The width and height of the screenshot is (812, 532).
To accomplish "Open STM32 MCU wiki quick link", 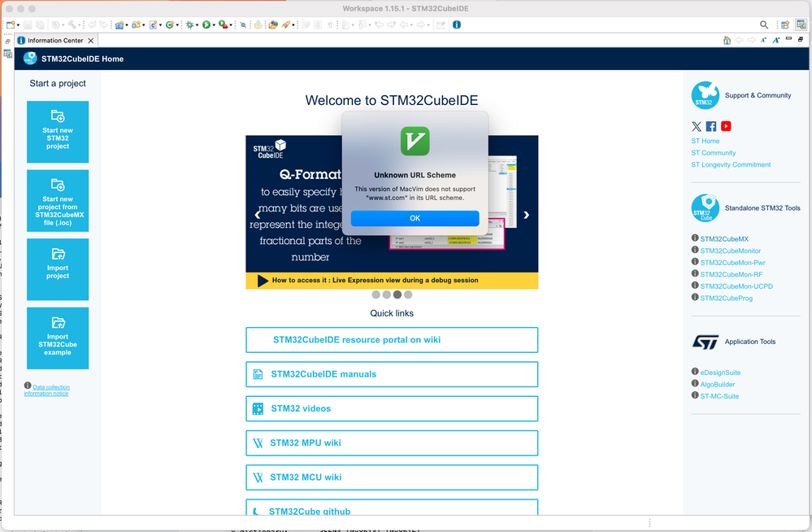I will click(392, 477).
